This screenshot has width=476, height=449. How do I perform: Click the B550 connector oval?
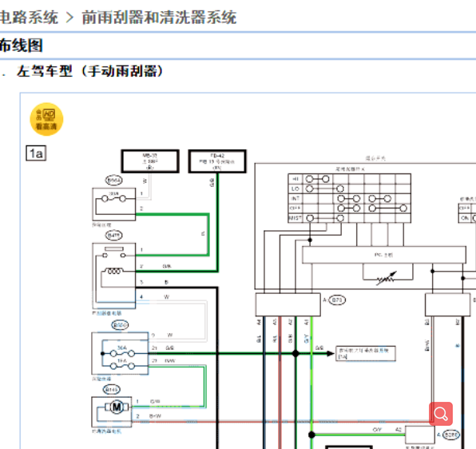click(120, 325)
